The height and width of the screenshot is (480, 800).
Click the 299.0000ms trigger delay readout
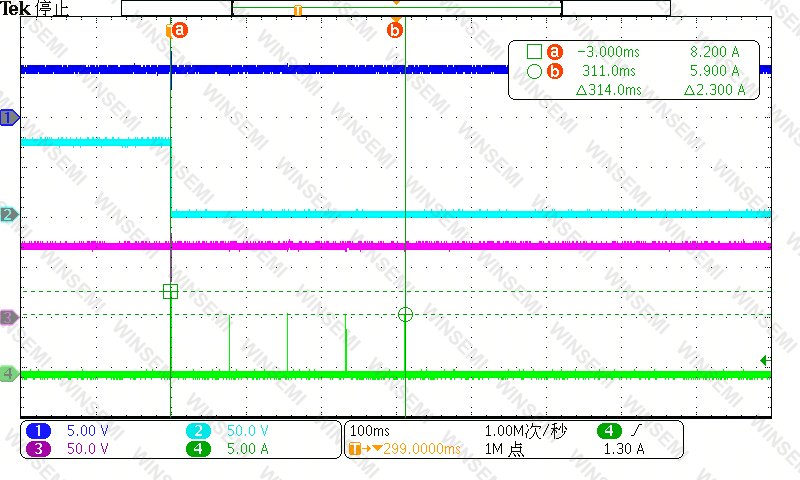[x=421, y=449]
